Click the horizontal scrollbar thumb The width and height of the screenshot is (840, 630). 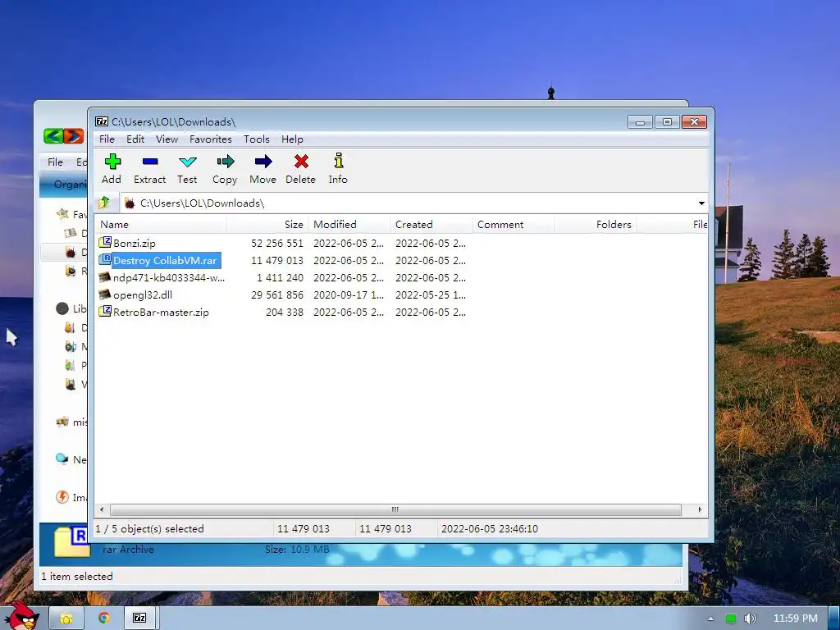coord(395,509)
